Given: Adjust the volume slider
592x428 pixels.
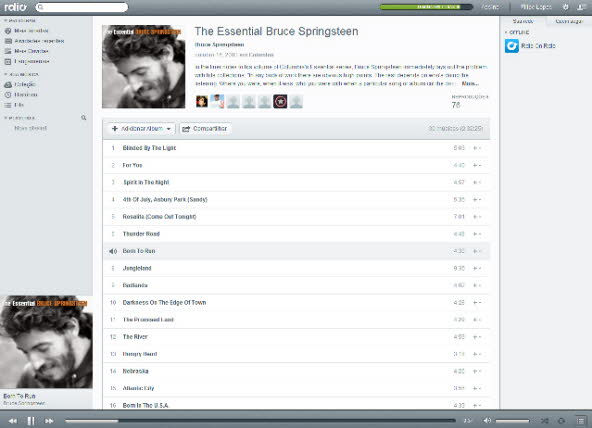Looking at the screenshot, I should pyautogui.click(x=512, y=420).
